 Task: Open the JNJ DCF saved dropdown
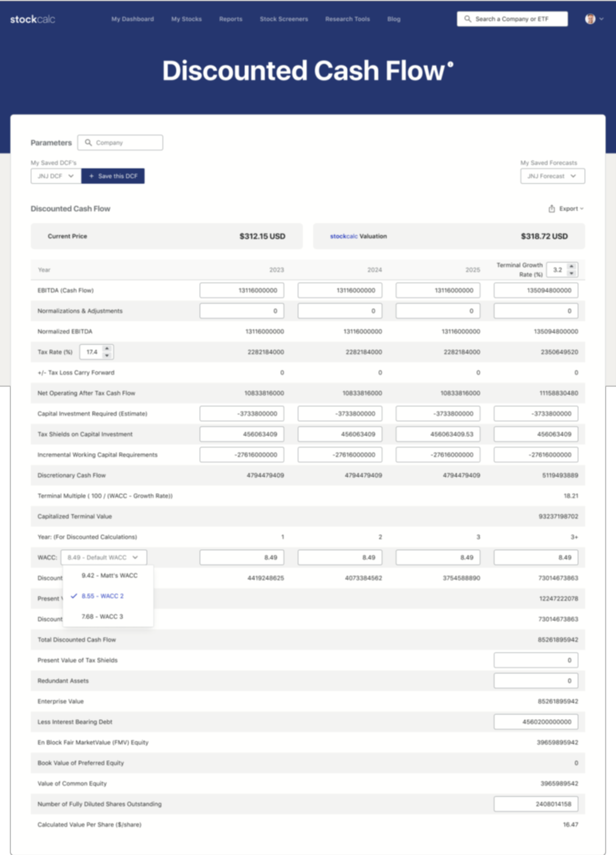[x=56, y=176]
